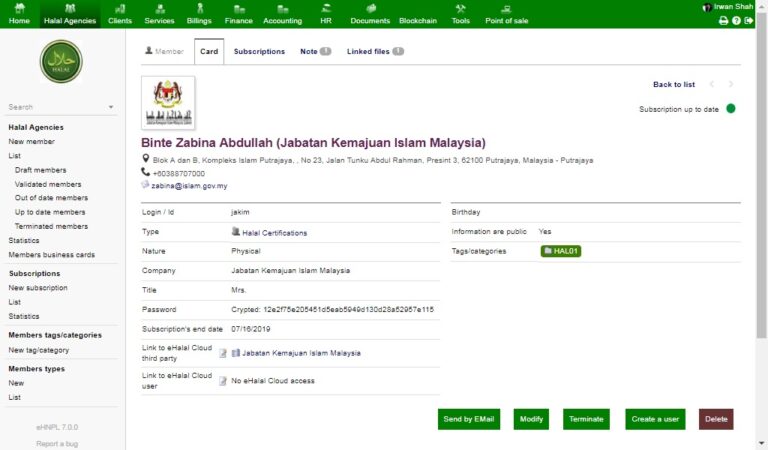Open New tag/category in sidebar

point(39,350)
